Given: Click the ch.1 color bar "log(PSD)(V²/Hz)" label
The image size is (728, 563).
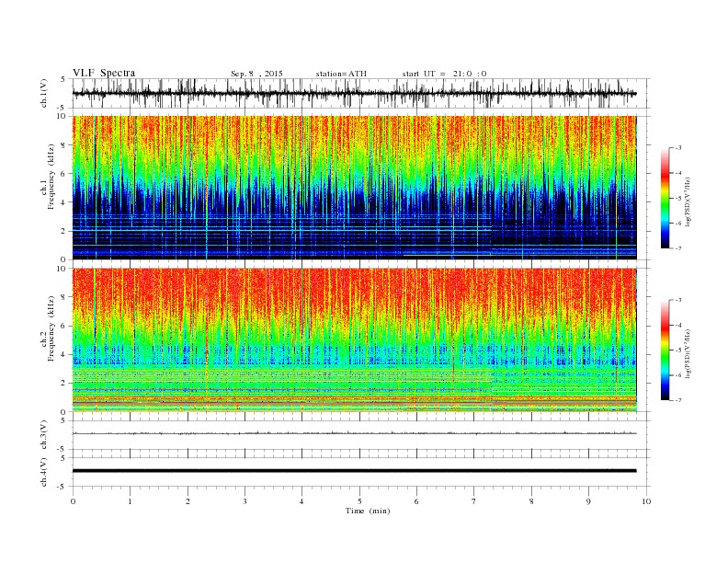Looking at the screenshot, I should (x=688, y=201).
